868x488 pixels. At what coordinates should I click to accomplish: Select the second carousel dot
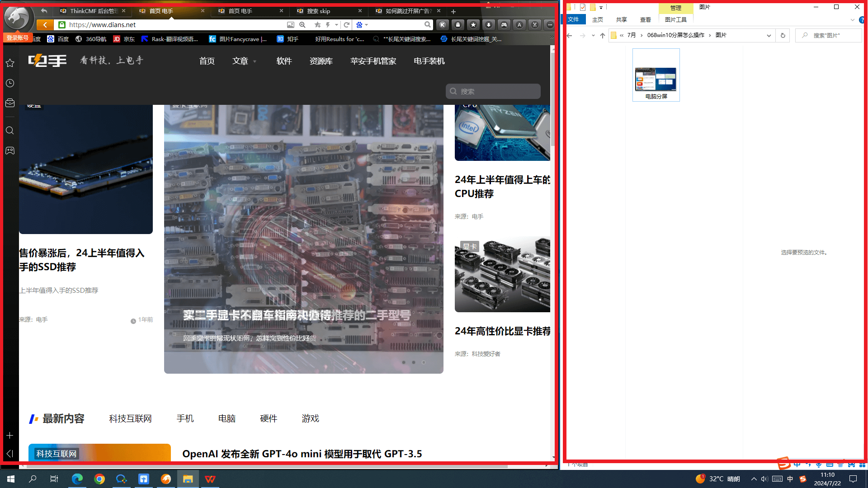413,362
